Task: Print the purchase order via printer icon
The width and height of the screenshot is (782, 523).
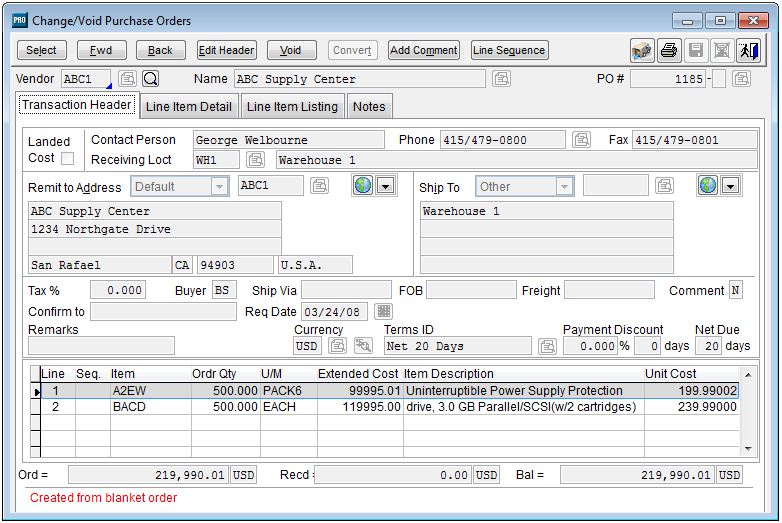Action: coord(669,50)
